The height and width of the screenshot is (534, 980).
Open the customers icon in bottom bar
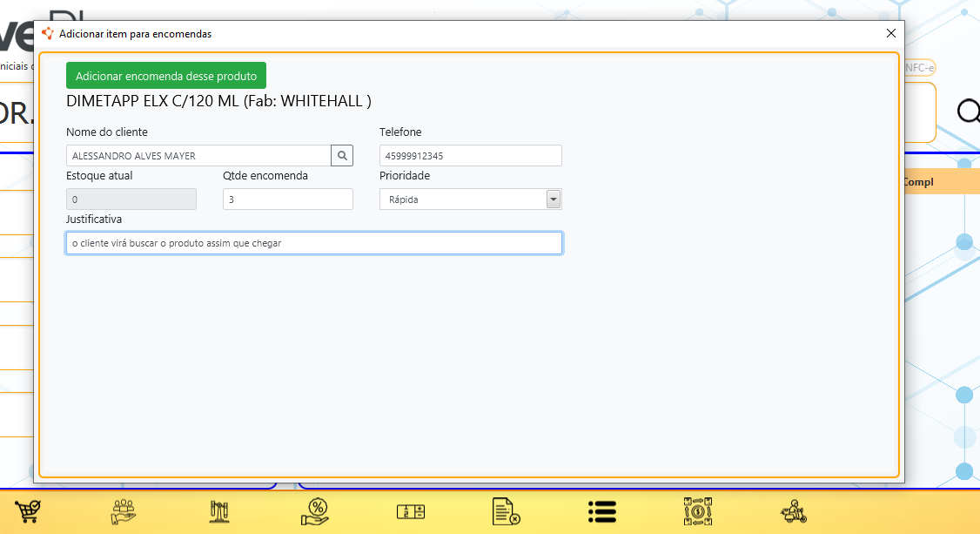pos(124,511)
